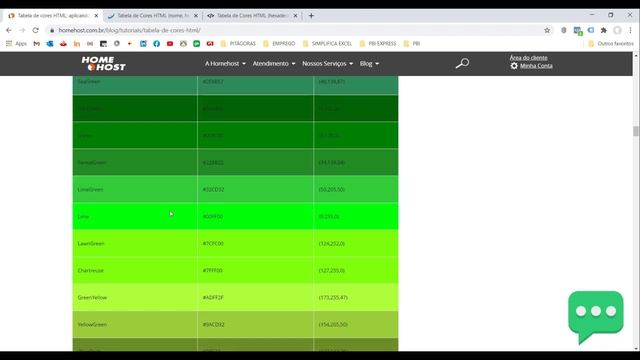The height and width of the screenshot is (360, 640).
Task: Expand the Blog menu
Action: [369, 64]
